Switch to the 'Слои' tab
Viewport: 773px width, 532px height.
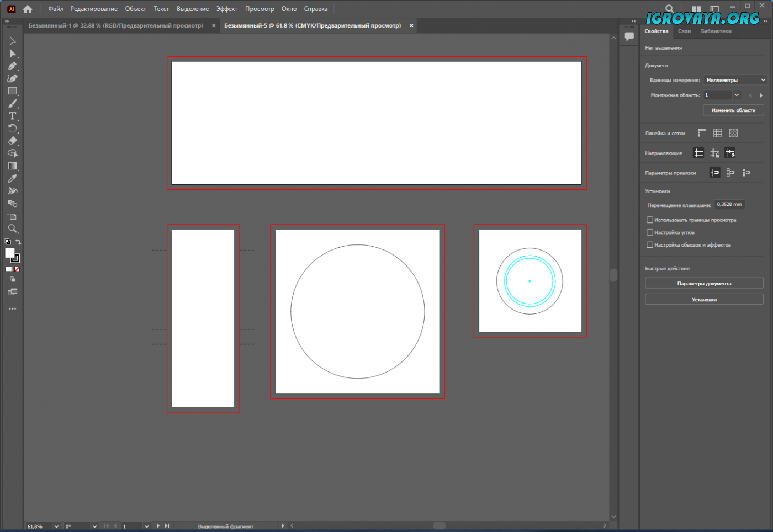coord(684,31)
